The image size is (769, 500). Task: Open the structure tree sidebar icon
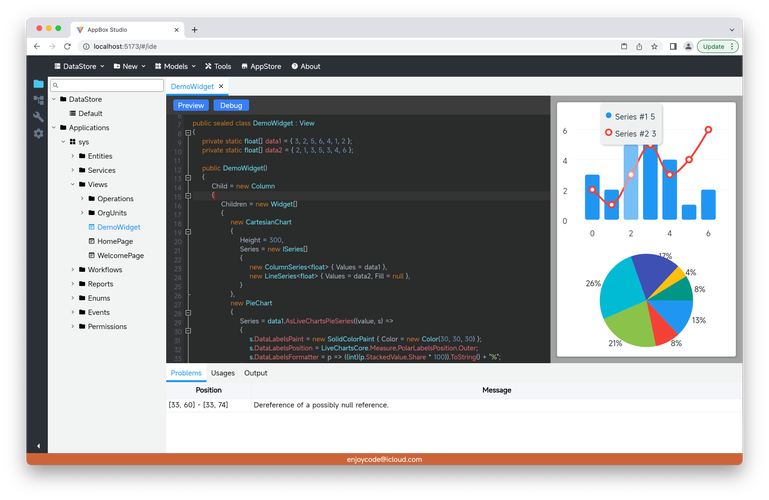(x=38, y=100)
